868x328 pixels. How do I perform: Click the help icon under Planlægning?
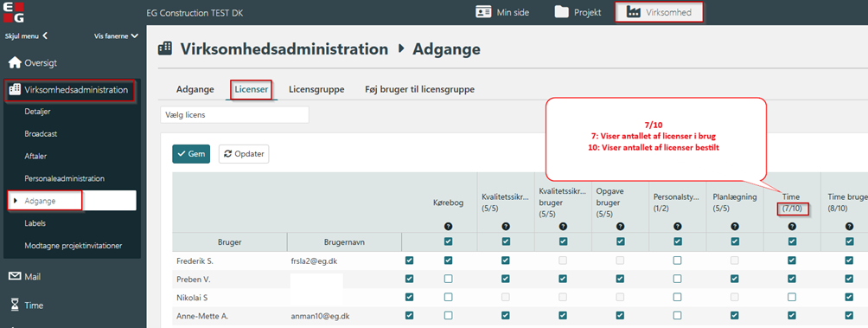[735, 226]
